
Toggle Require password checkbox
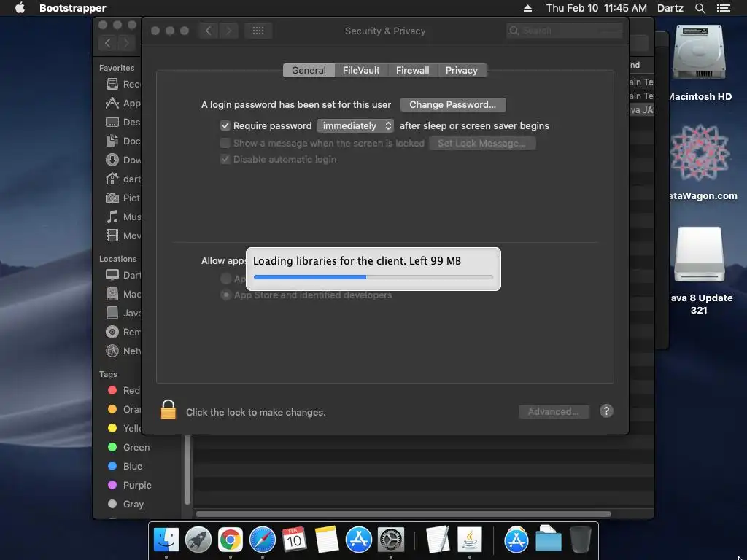225,125
